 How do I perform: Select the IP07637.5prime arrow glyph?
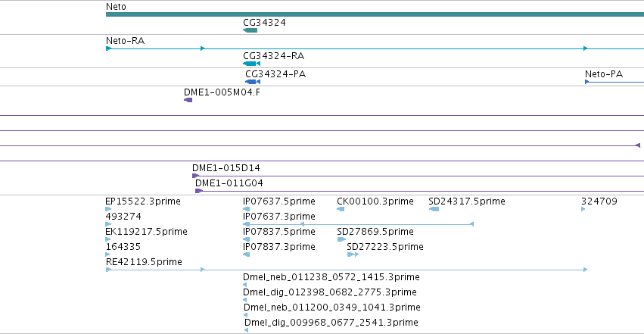[247, 209]
